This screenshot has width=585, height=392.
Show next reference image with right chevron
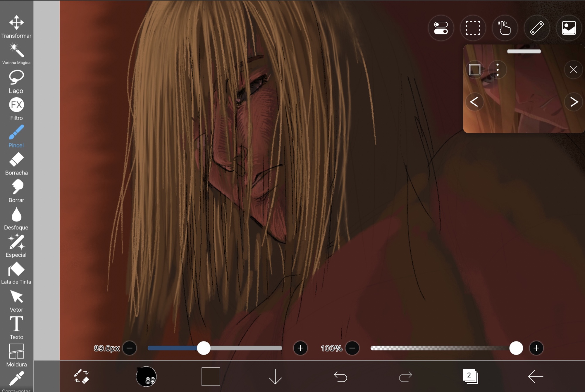click(574, 102)
